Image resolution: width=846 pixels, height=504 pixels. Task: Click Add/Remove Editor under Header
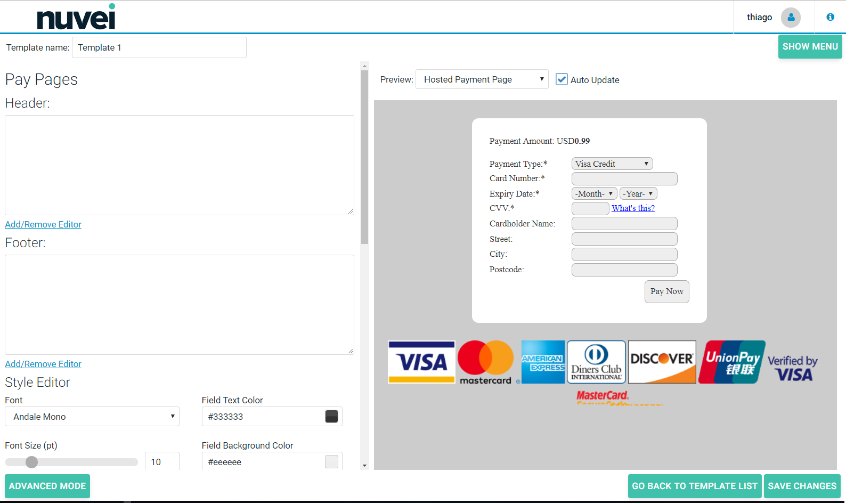point(43,224)
